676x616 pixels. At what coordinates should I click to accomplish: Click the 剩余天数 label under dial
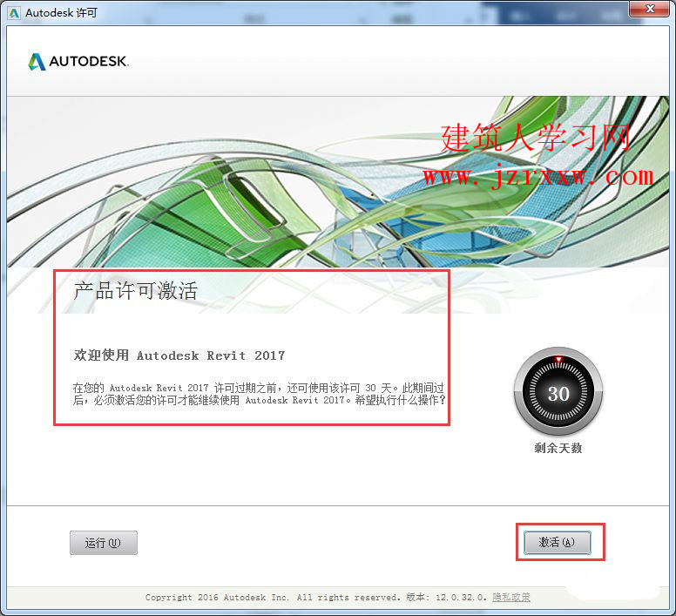tap(558, 449)
